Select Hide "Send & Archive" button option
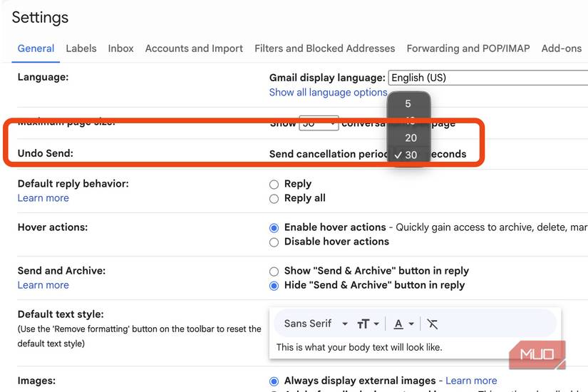The image size is (588, 392). pyautogui.click(x=274, y=286)
